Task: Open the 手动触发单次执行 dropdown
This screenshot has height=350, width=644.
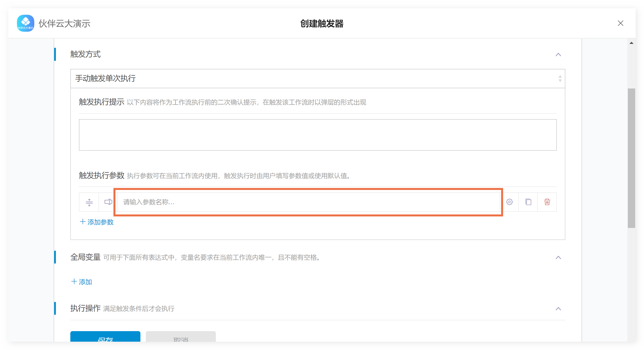Action: pyautogui.click(x=318, y=78)
